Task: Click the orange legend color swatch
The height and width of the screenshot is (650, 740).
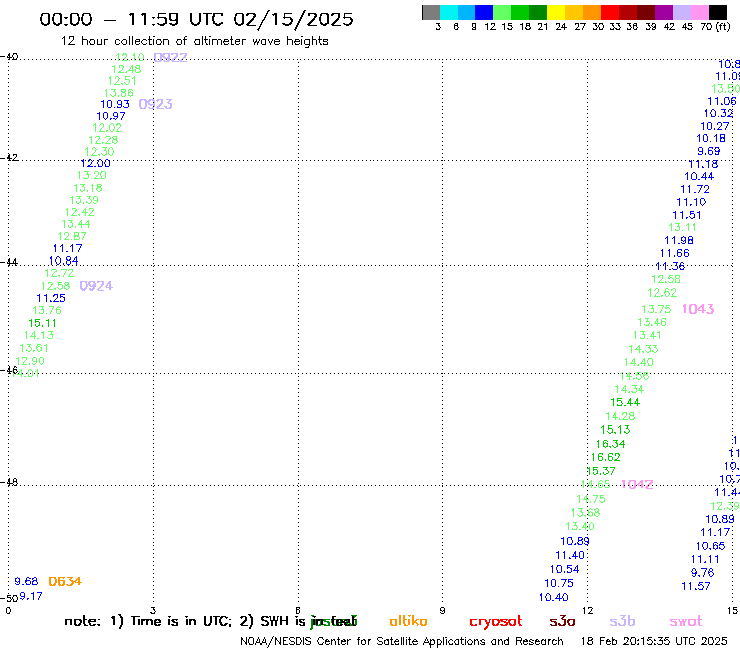Action: [592, 13]
